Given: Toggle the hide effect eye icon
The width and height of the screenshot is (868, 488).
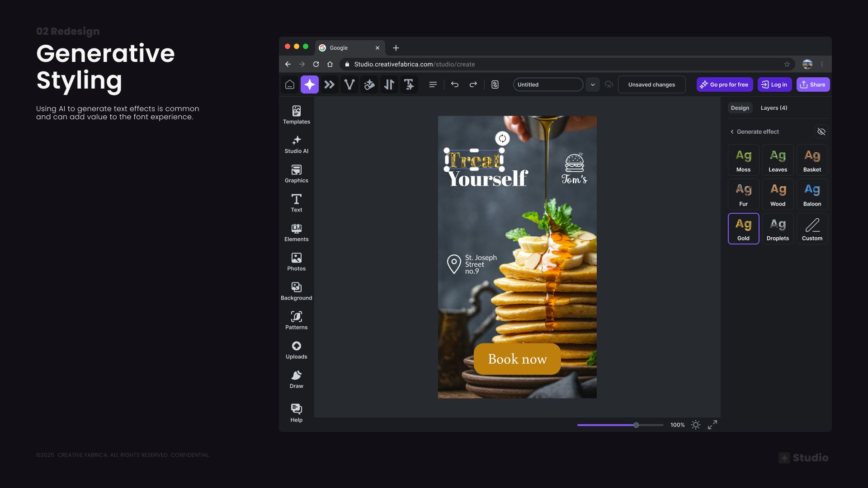Looking at the screenshot, I should (821, 131).
